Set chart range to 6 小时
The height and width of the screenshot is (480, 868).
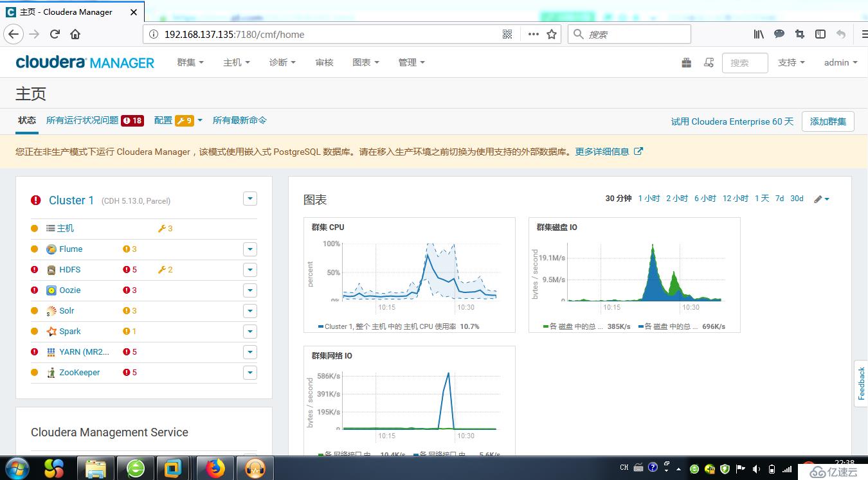[705, 199]
